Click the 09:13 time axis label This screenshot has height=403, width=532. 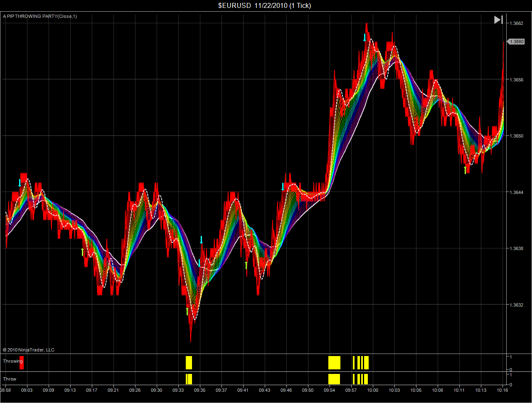point(70,390)
